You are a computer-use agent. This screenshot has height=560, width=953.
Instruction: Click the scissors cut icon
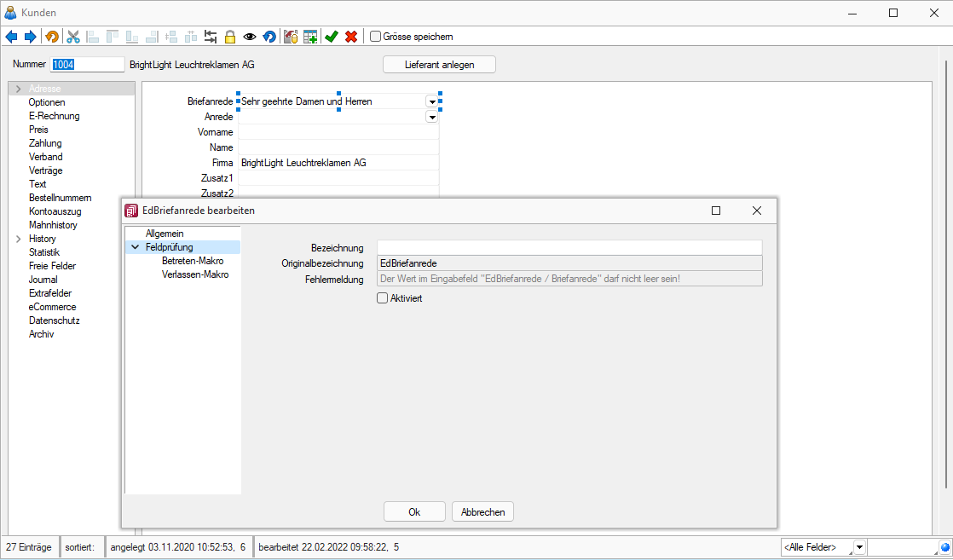click(73, 37)
